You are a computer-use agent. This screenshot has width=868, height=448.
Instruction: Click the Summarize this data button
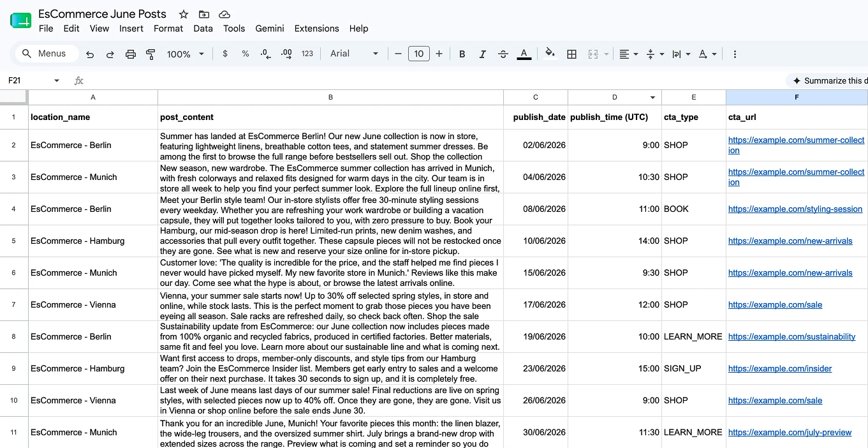pos(828,80)
